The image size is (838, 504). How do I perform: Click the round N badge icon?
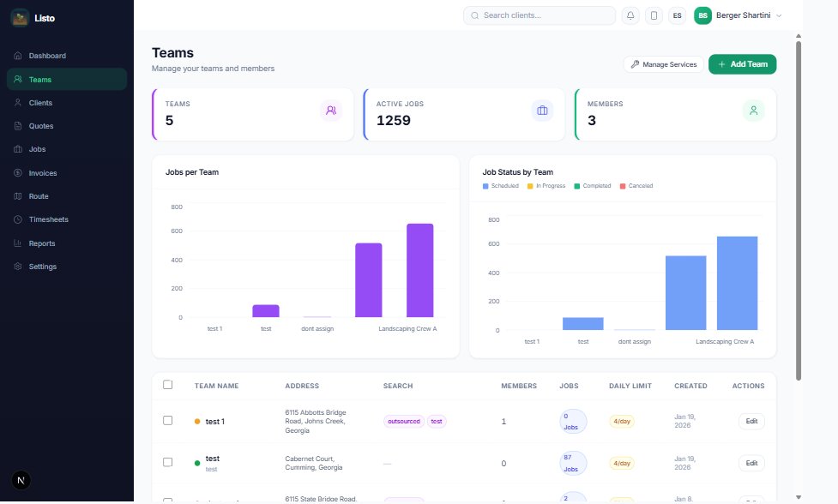click(21, 481)
